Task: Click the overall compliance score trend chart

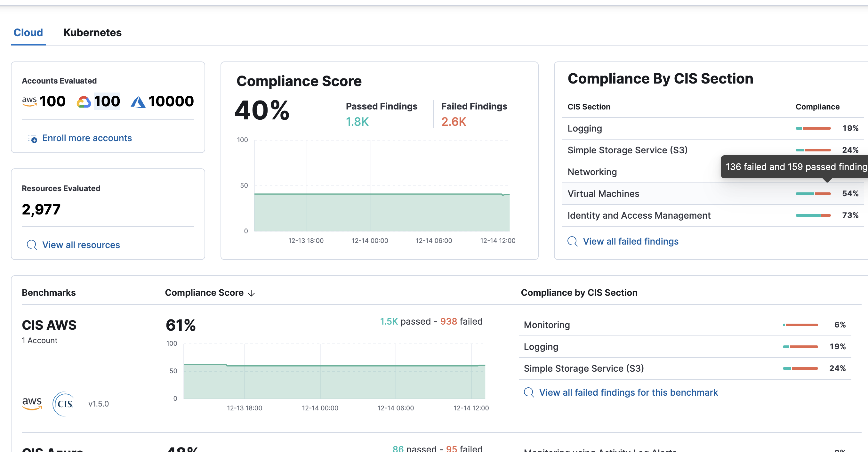Action: (382, 186)
